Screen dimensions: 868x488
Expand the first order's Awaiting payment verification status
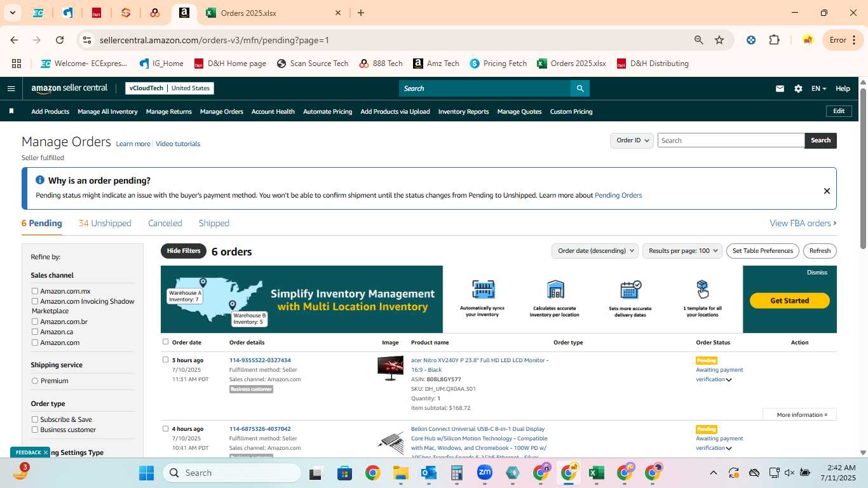[x=729, y=380]
